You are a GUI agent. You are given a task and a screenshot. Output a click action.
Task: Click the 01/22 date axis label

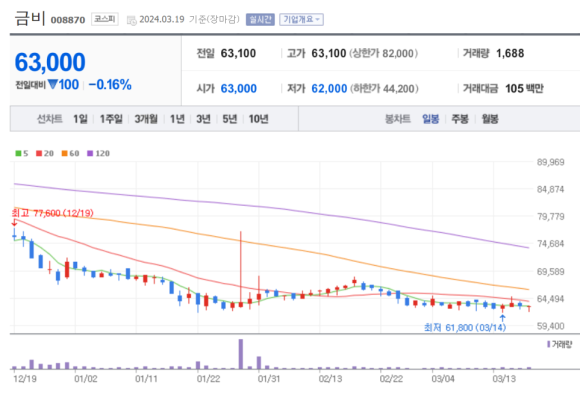tap(209, 379)
